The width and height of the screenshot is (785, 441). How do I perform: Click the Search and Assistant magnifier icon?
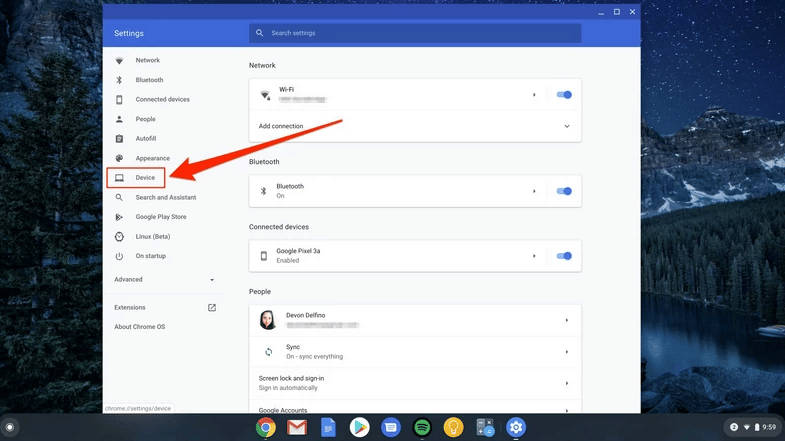(119, 197)
